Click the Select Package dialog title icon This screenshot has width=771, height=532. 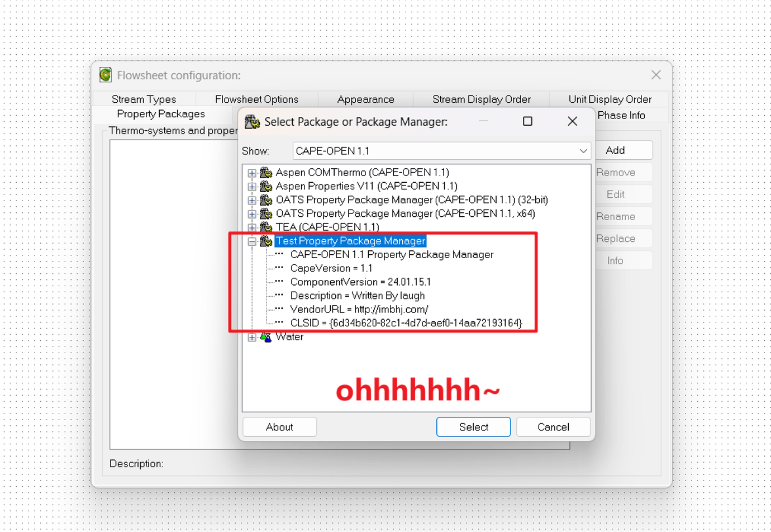[253, 122]
